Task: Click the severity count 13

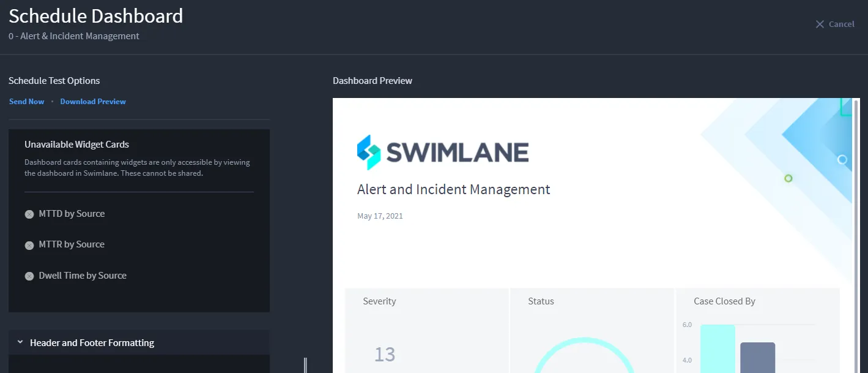Action: coord(385,355)
